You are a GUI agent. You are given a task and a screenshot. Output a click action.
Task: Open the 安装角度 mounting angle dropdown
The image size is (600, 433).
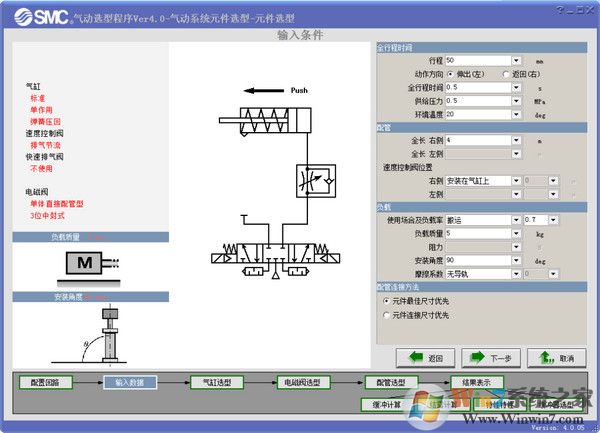tap(516, 260)
